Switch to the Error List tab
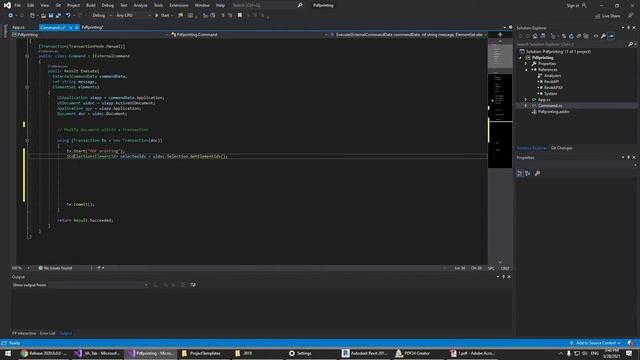The width and height of the screenshot is (640, 360). coord(48,333)
